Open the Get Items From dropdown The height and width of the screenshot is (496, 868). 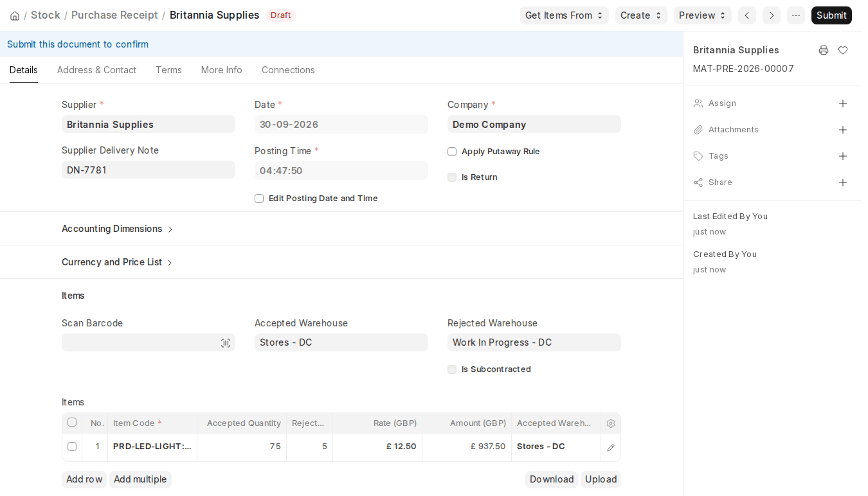pyautogui.click(x=565, y=15)
